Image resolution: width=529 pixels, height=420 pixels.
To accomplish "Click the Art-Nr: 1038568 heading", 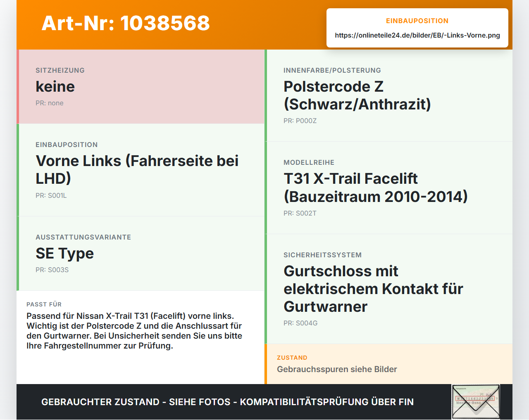I will [x=126, y=23].
